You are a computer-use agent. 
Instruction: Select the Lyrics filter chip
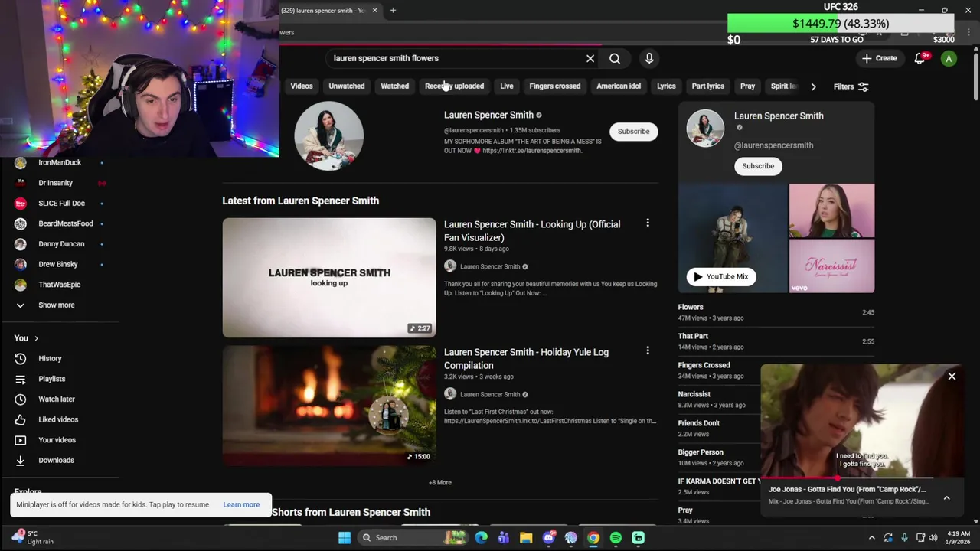point(666,86)
